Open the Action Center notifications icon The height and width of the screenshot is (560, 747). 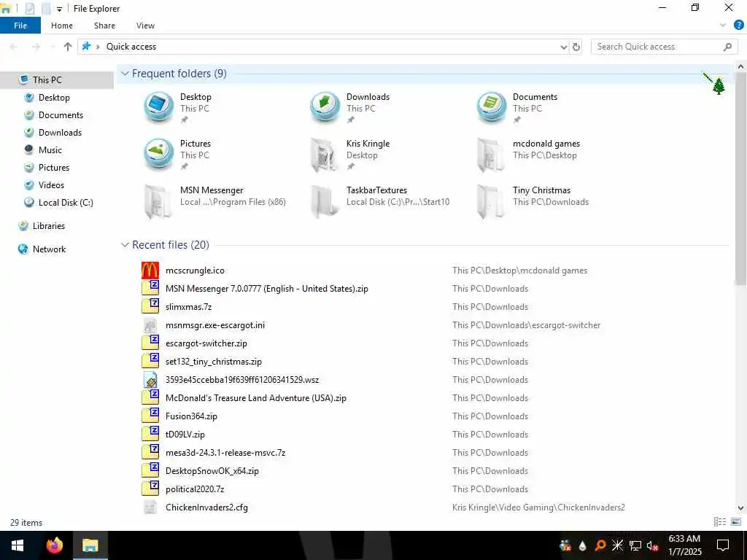click(x=723, y=545)
